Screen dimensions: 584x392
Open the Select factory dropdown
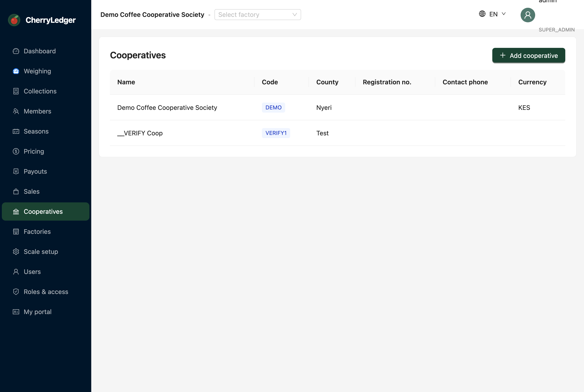coord(258,15)
